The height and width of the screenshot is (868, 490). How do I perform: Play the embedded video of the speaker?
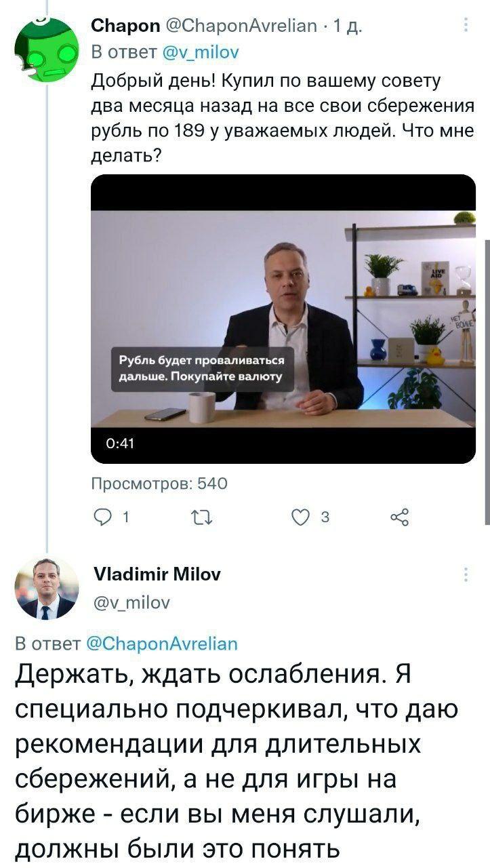click(x=283, y=319)
